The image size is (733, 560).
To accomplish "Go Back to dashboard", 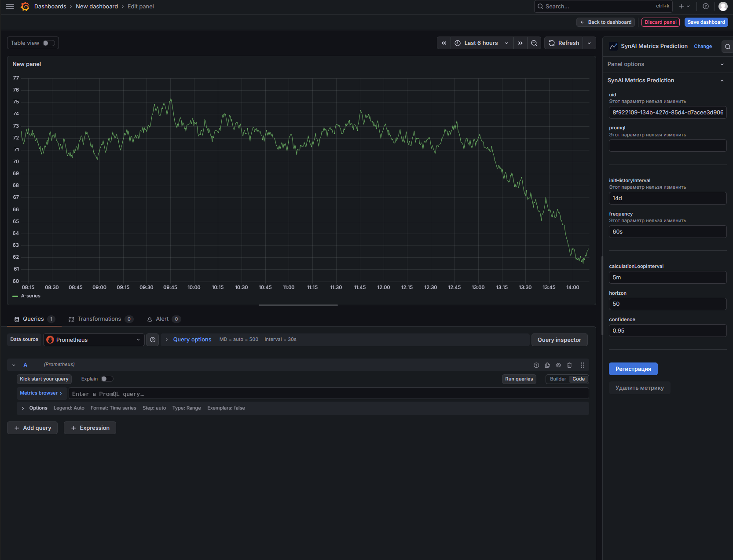I will coord(606,22).
